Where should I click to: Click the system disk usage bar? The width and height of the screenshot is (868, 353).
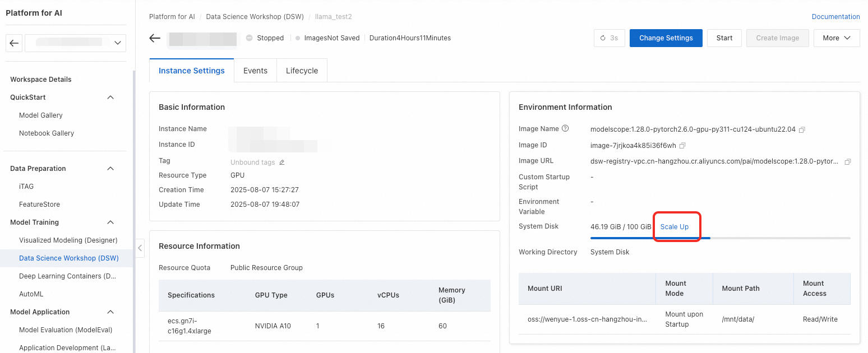[720, 238]
